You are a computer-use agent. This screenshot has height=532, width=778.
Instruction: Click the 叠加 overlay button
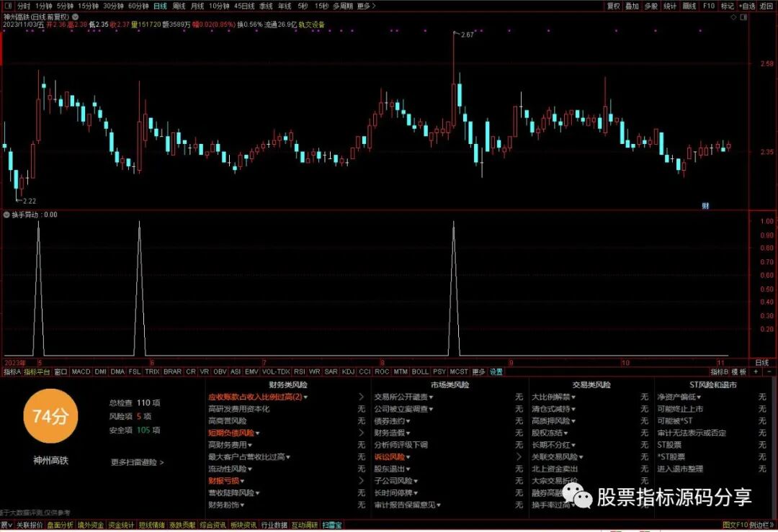click(632, 6)
